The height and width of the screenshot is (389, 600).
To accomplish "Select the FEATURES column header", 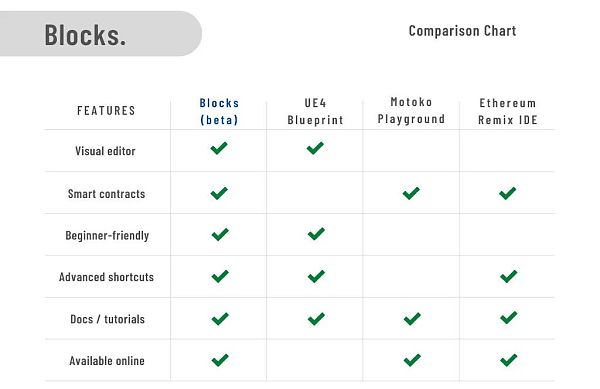I will click(106, 111).
